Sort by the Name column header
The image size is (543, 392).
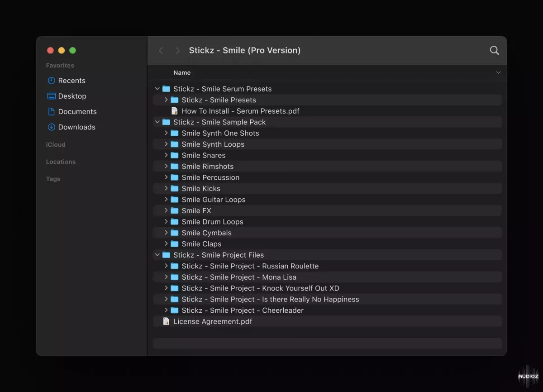coord(182,72)
